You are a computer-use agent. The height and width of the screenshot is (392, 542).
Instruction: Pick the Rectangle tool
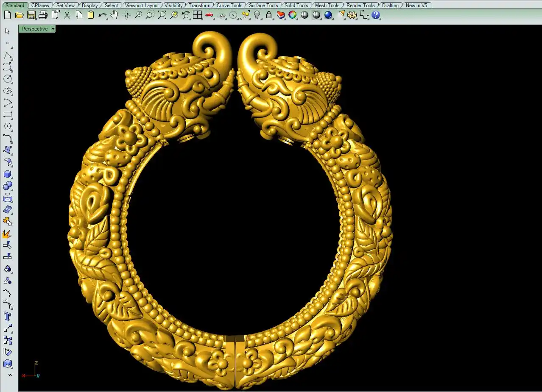coord(8,114)
